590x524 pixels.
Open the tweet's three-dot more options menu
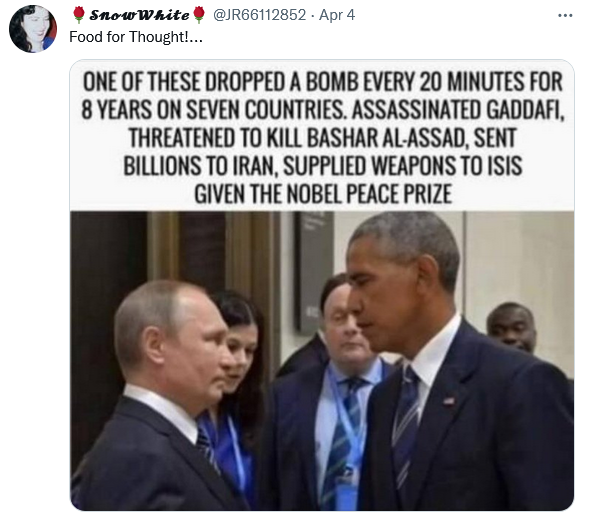(x=565, y=15)
